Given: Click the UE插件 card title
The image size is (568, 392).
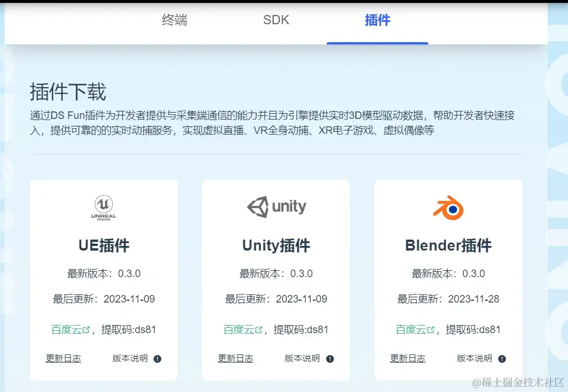Looking at the screenshot, I should [x=104, y=245].
